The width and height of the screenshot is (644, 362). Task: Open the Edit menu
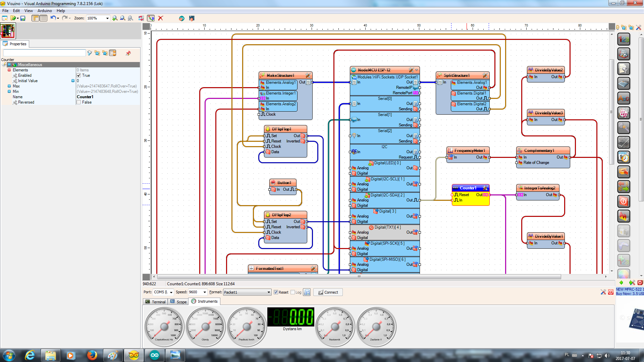(x=16, y=11)
